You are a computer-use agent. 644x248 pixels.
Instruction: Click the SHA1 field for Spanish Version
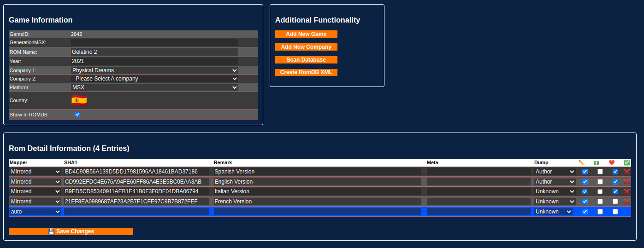136,172
